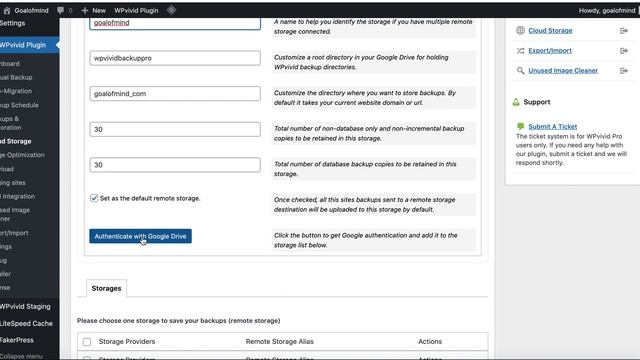Click Authenticate with Google Drive button
This screenshot has width=640, height=360.
[140, 236]
